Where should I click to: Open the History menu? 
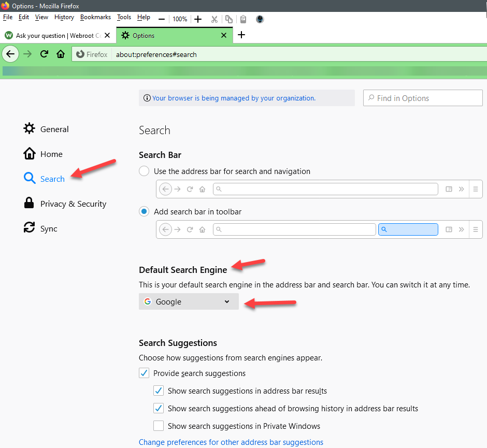click(x=64, y=18)
